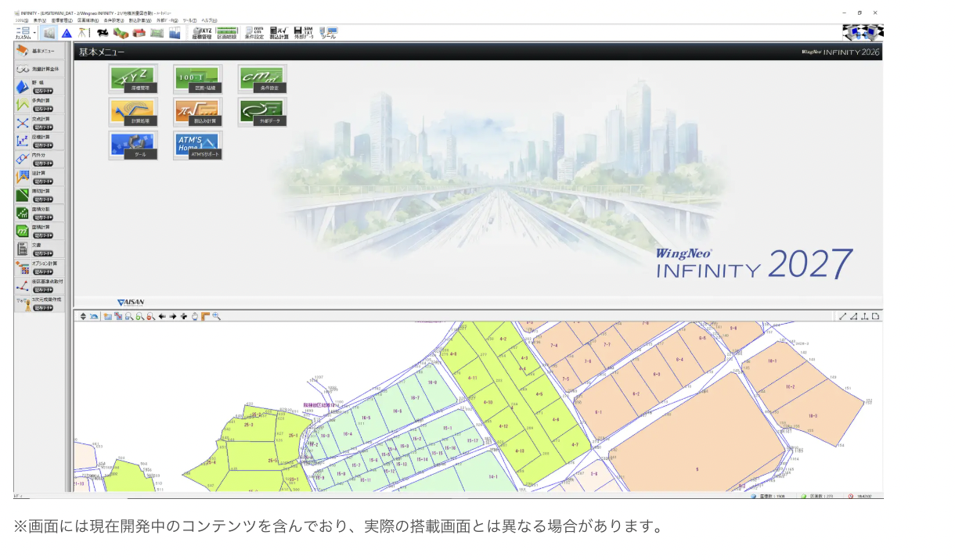Open the 表示 menu in menu bar

click(x=39, y=20)
